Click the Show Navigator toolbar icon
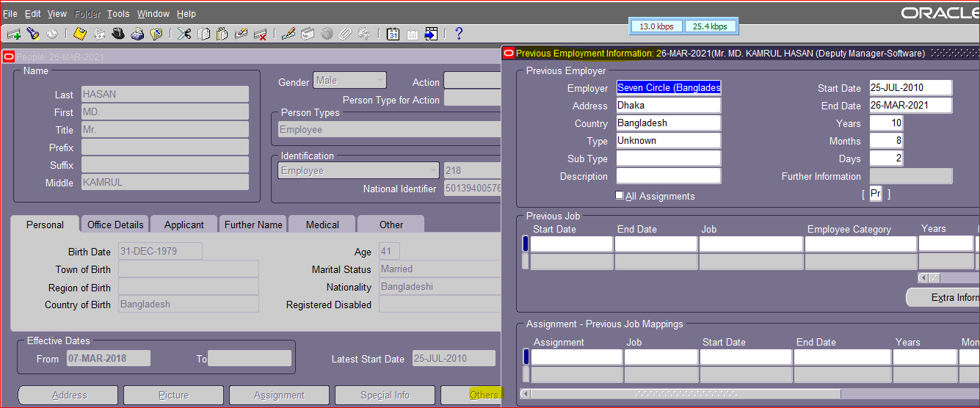Screen dimensions: 980x408 (x=51, y=34)
